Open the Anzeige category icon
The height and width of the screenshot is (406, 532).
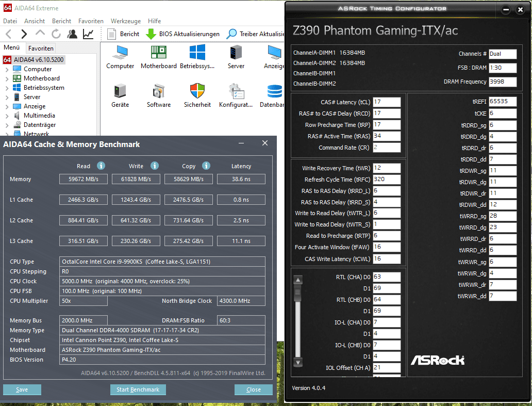click(x=274, y=57)
